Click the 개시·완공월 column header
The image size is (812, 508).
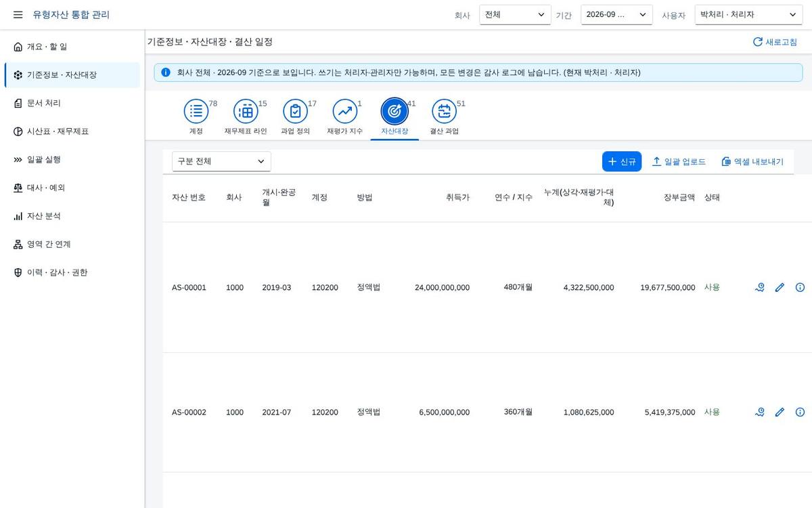pos(279,197)
